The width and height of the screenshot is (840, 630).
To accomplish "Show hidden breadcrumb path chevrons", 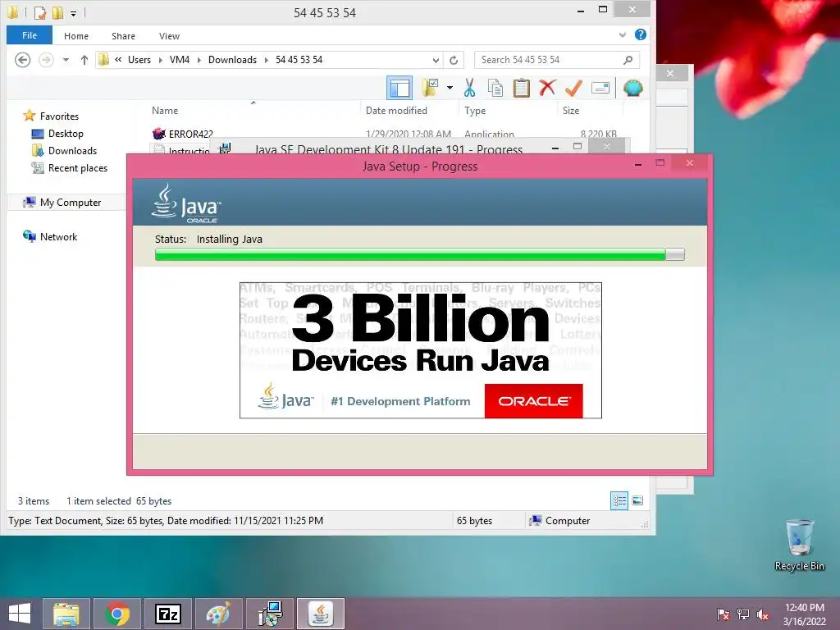I will pos(118,59).
